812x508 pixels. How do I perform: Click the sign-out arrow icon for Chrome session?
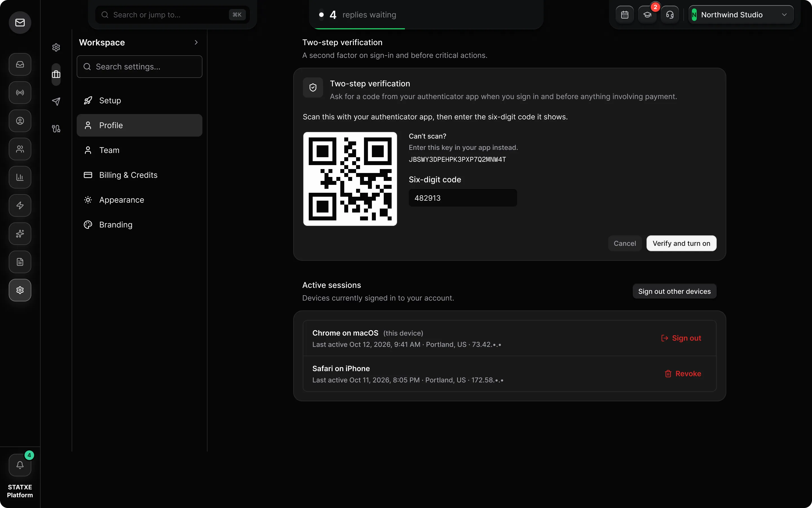coord(665,338)
